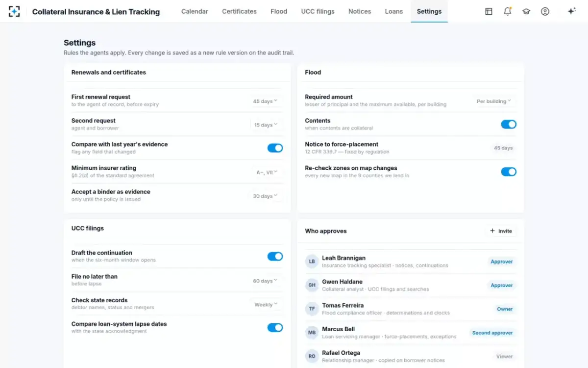Click the Who approves heading
The width and height of the screenshot is (588, 368).
coord(326,231)
